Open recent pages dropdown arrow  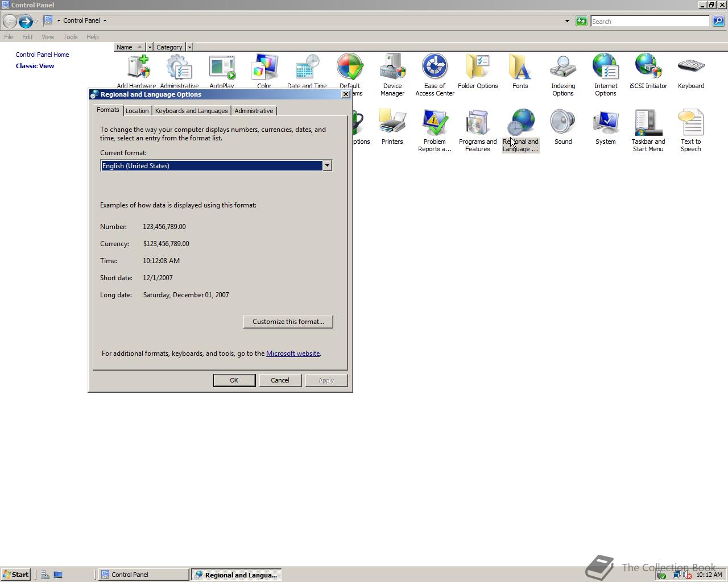35,22
